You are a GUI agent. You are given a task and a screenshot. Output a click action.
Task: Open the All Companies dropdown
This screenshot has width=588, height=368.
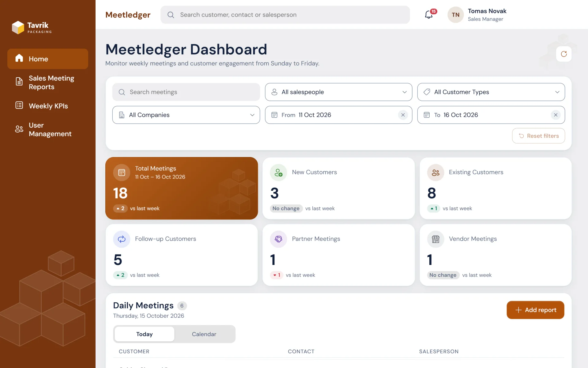pyautogui.click(x=186, y=115)
